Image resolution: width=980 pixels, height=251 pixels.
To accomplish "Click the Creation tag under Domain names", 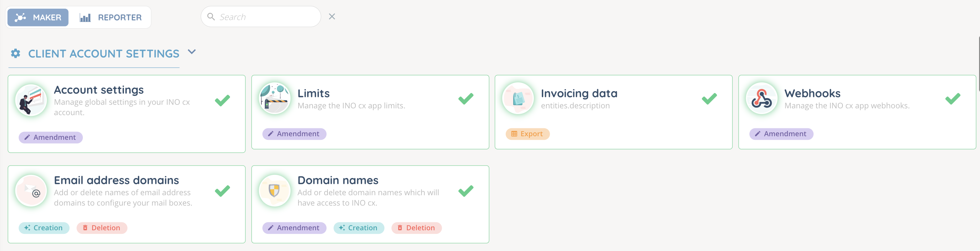I will [x=358, y=228].
